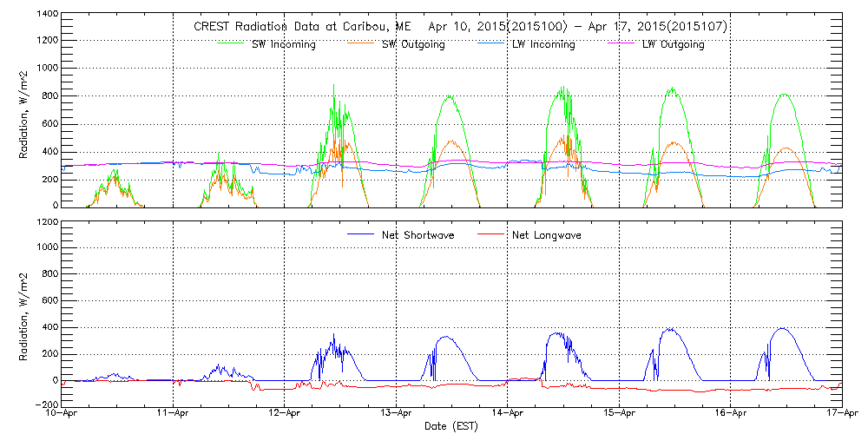This screenshot has height=434, width=868.
Task: Pick the 13-Apr date tick label
Action: click(x=397, y=414)
